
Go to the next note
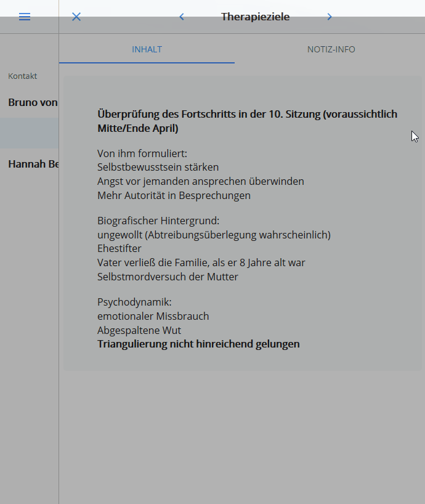[330, 17]
